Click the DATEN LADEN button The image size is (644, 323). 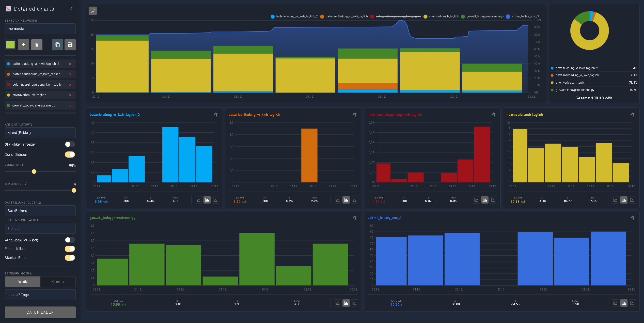pos(40,312)
